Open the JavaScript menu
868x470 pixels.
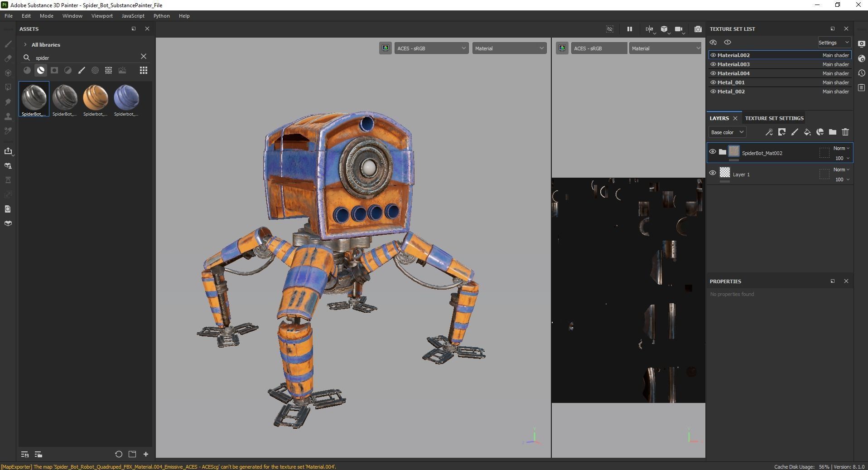[x=133, y=16]
